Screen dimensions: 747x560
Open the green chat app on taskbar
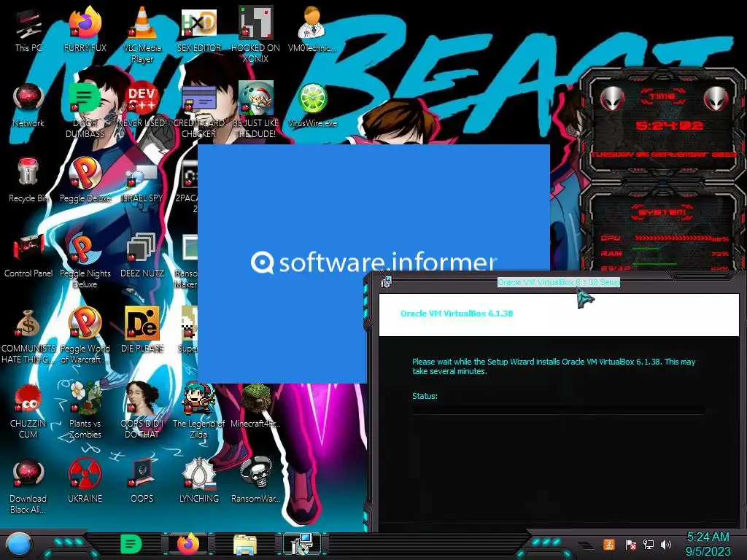pyautogui.click(x=131, y=544)
